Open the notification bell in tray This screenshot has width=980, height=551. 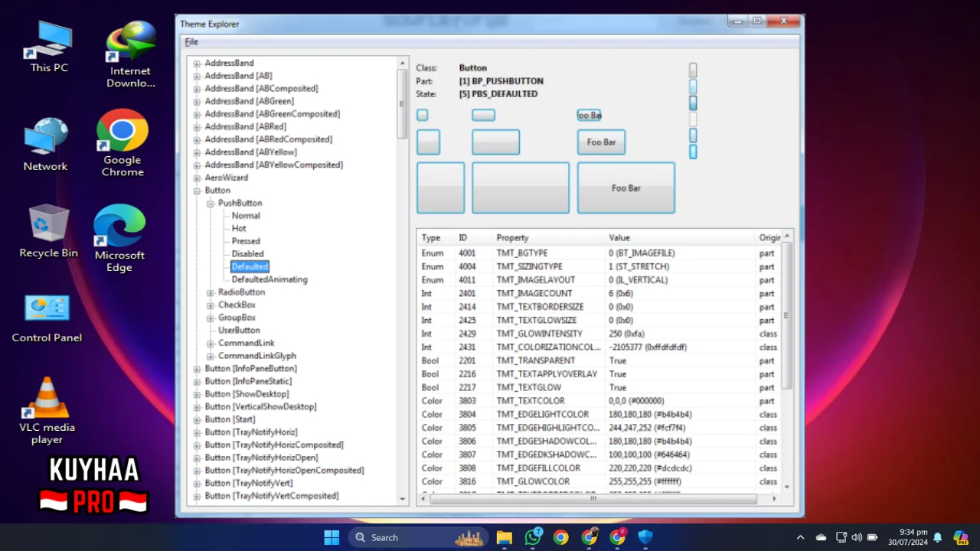(x=937, y=537)
